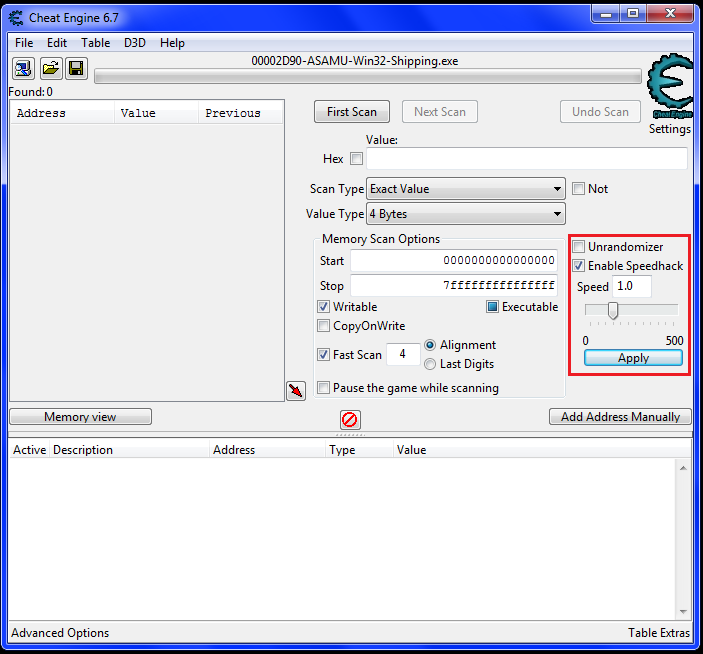Click the Settings label under logo

[670, 129]
